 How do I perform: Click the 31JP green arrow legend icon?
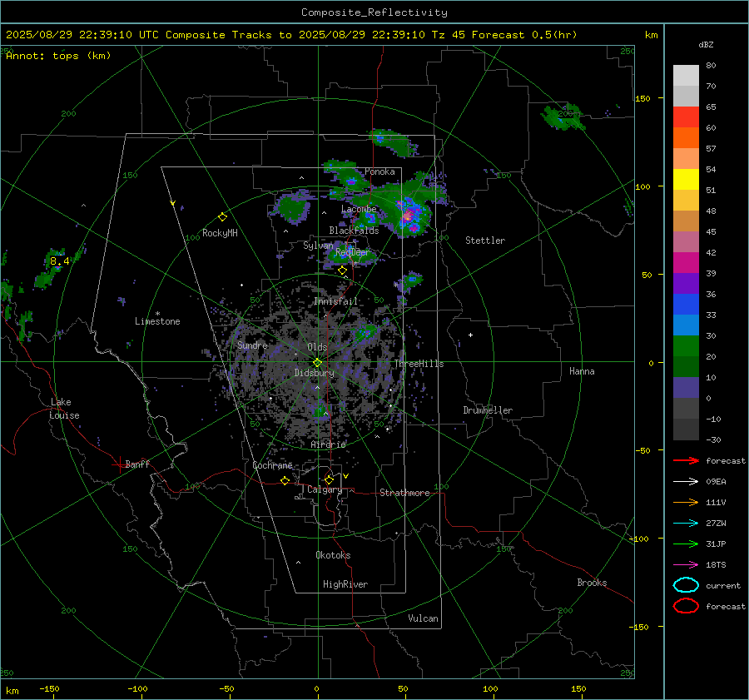click(686, 544)
